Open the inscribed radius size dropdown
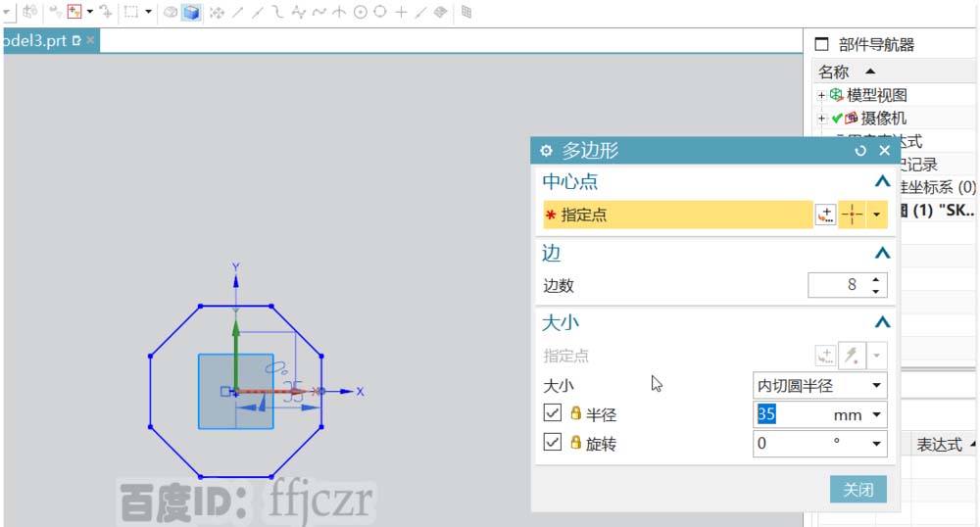 point(820,385)
